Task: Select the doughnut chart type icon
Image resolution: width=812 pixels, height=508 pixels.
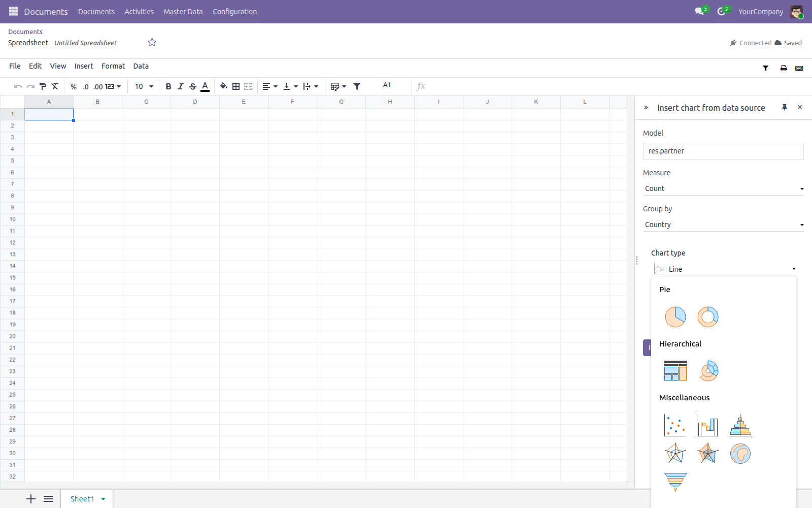Action: (707, 317)
